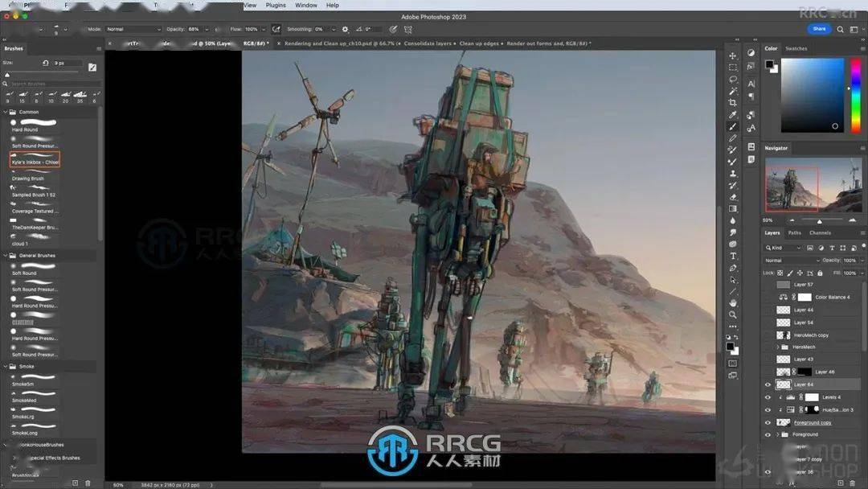868x489 pixels.
Task: Pick the Eyedropper tool
Action: point(732,115)
